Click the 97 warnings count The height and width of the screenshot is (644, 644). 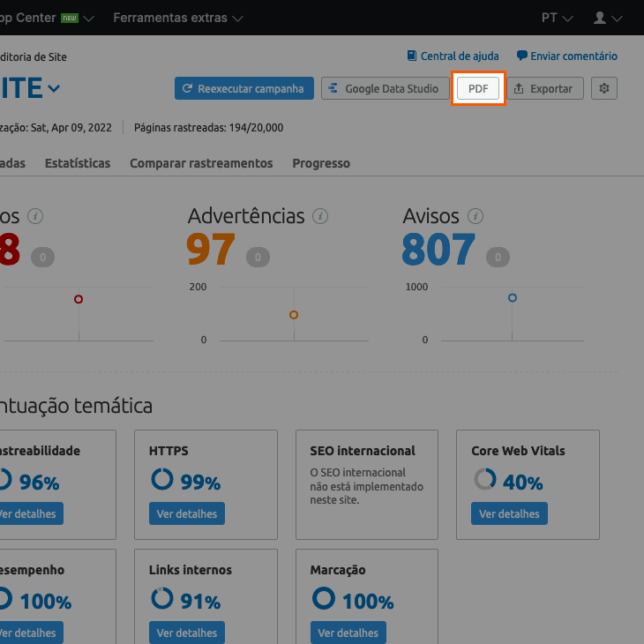211,250
